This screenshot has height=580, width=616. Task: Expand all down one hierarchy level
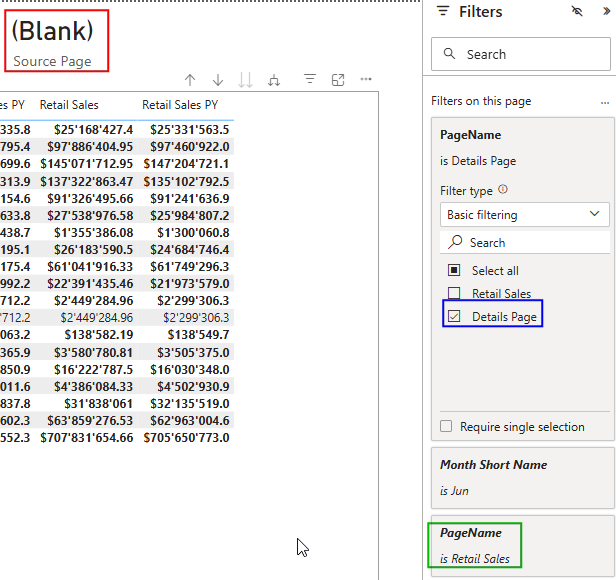274,80
